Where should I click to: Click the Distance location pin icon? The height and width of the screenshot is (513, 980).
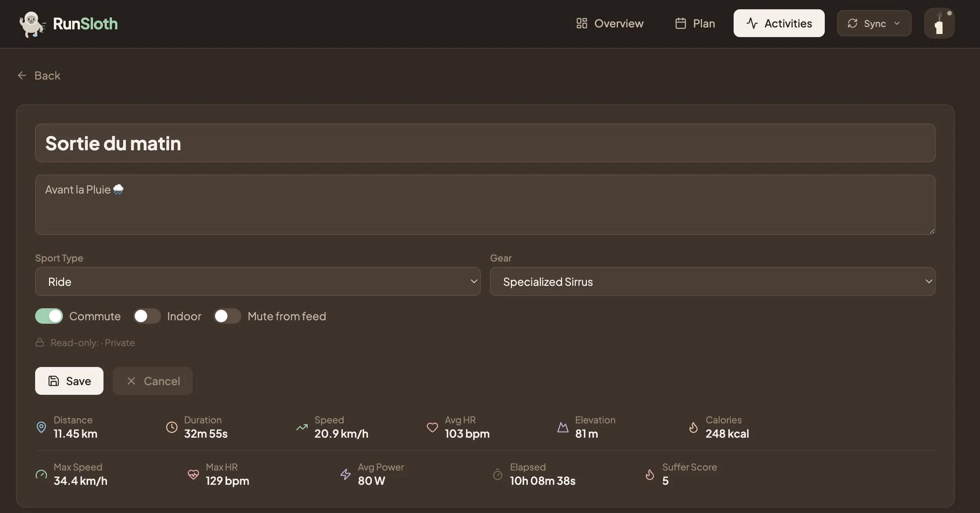tap(41, 427)
